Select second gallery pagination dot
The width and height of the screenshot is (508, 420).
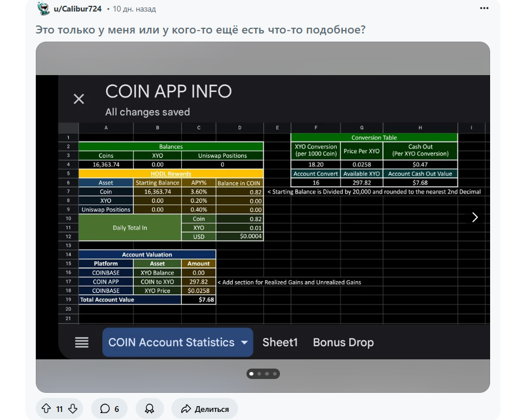coord(259,374)
